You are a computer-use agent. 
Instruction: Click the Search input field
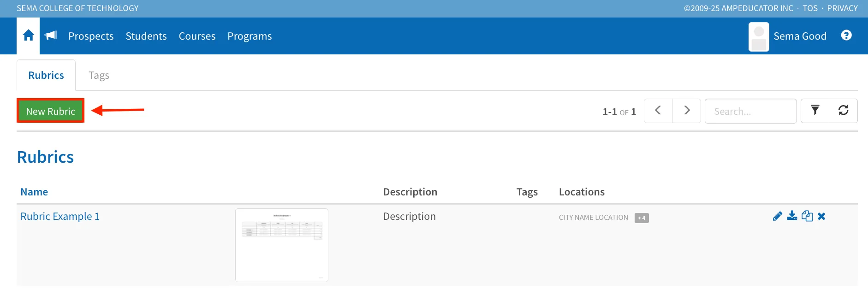751,111
